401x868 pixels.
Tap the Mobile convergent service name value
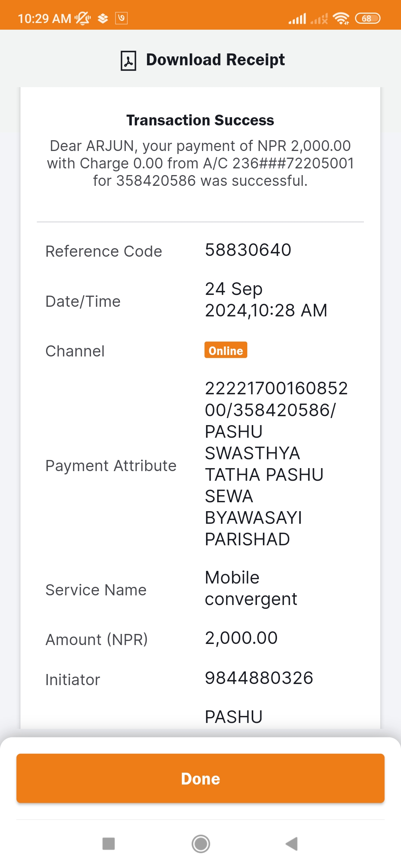[x=251, y=588]
